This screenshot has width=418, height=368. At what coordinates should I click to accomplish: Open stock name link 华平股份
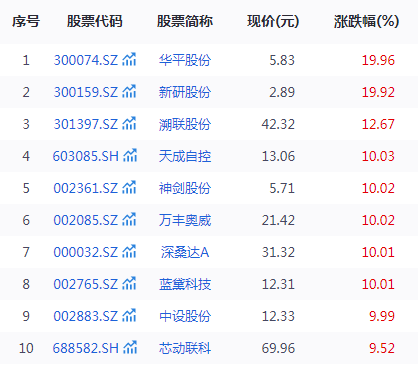click(185, 60)
